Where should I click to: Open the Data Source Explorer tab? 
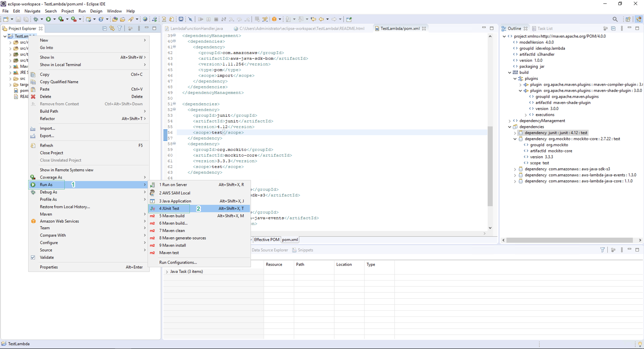pos(270,250)
